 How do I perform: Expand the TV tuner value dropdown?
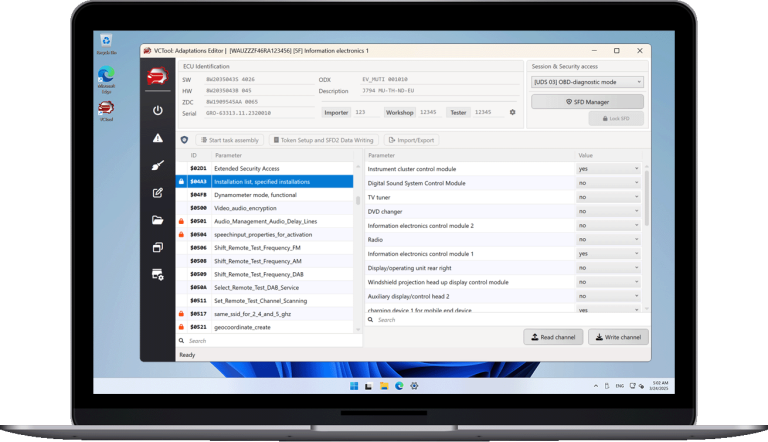click(608, 198)
